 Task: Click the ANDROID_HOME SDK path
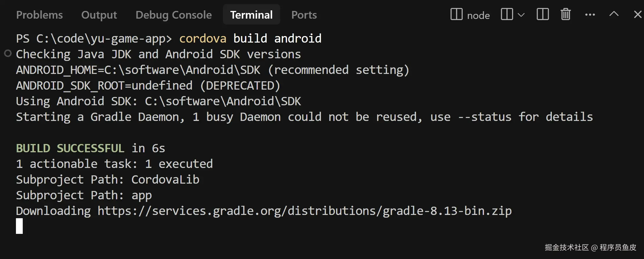point(182,70)
